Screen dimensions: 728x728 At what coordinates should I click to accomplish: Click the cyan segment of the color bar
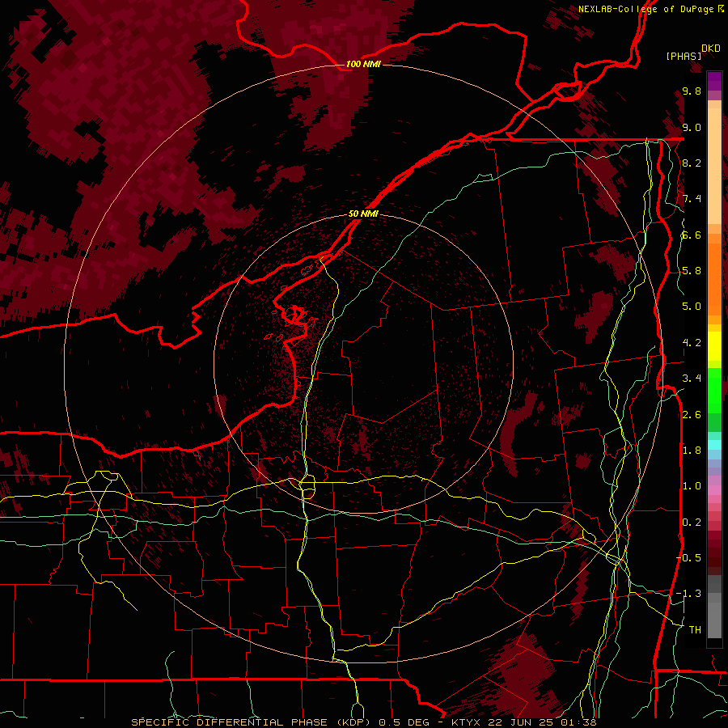[x=714, y=445]
